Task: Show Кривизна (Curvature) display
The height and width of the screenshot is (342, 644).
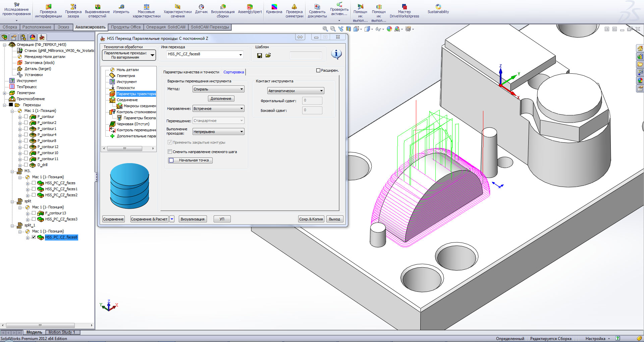Action: pos(274,9)
